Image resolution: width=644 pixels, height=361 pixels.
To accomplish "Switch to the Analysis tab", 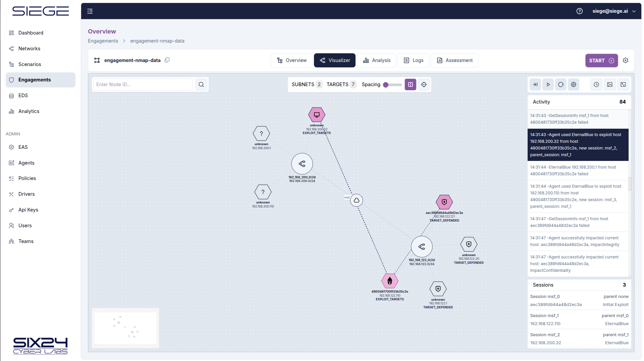I will (377, 60).
